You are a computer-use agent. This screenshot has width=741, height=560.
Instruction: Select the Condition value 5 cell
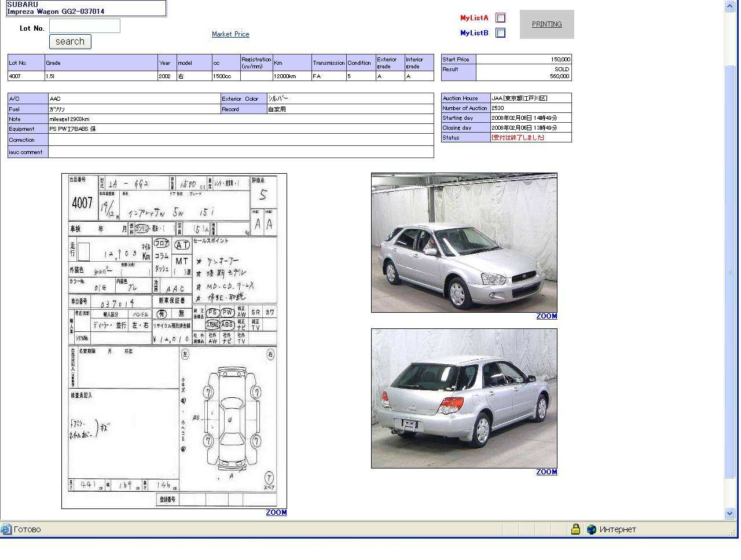(361, 76)
